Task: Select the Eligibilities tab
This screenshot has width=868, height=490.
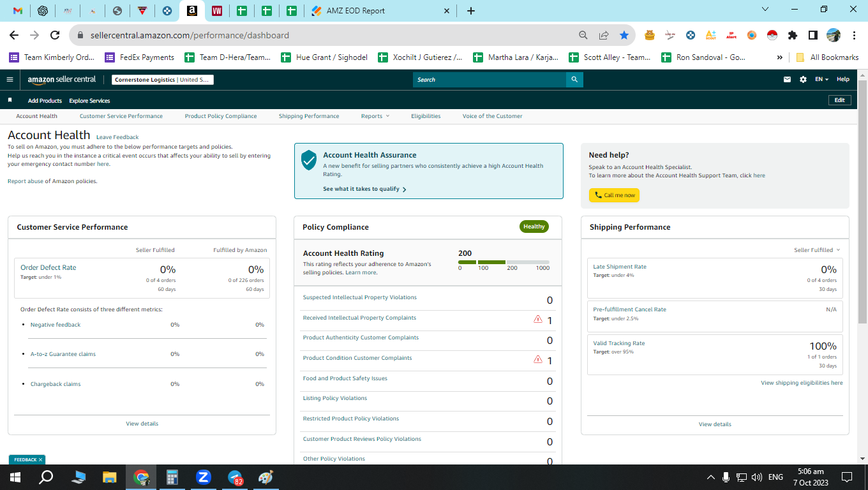Action: coord(426,116)
